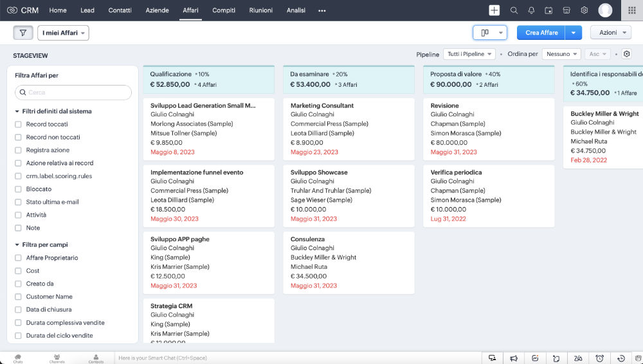This screenshot has height=364, width=643.
Task: Open the notifications bell icon
Action: 532,10
